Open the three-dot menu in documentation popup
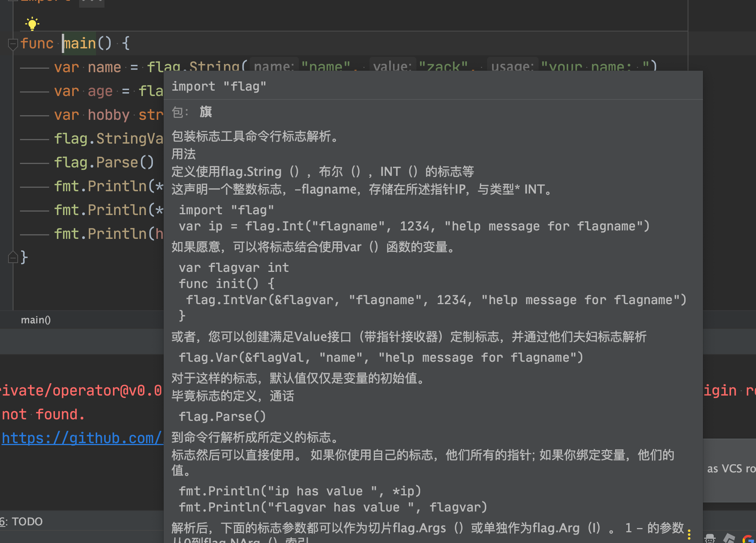Image resolution: width=756 pixels, height=543 pixels. pyautogui.click(x=689, y=534)
